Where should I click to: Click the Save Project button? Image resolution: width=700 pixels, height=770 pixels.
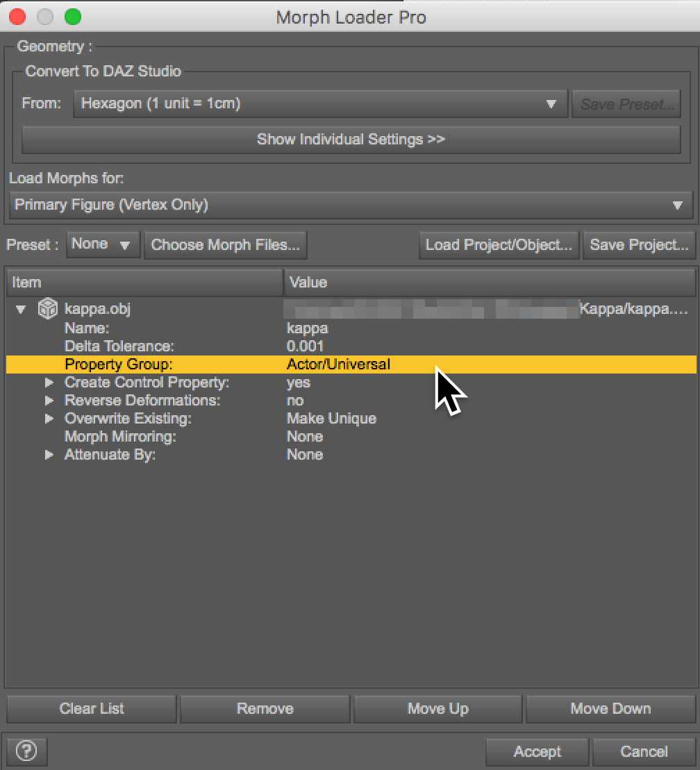click(x=638, y=244)
